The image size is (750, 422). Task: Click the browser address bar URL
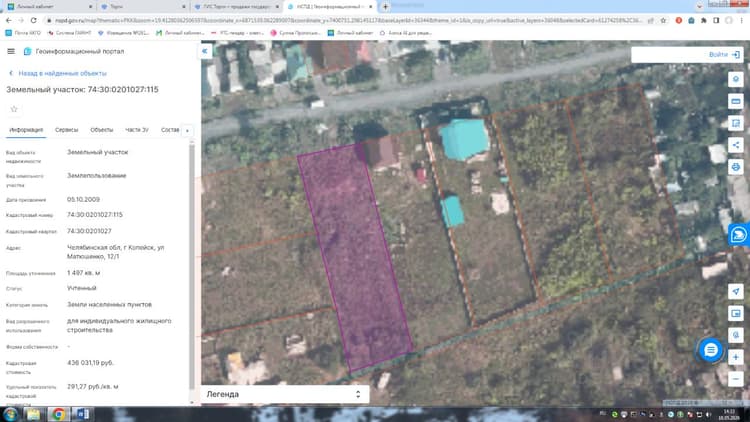pos(348,21)
